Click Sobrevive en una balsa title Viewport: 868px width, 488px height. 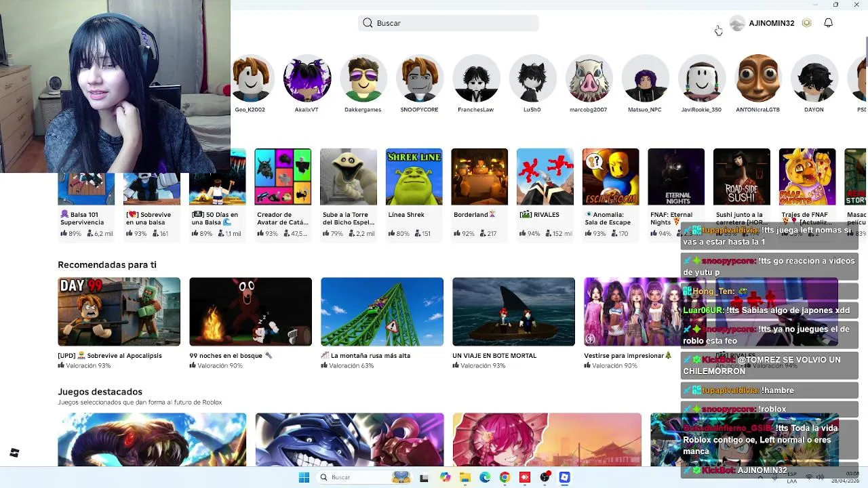148,218
